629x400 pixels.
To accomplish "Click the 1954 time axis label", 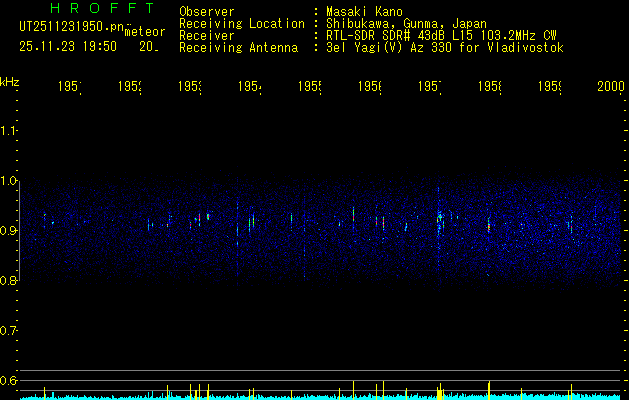I will [x=250, y=86].
